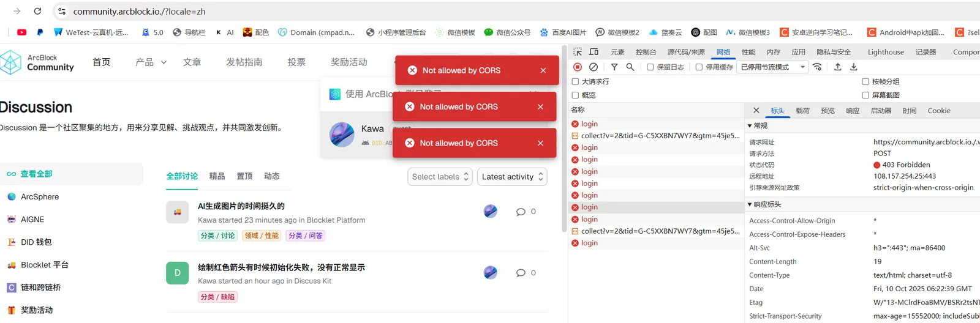Click the Kawa user avatar in login panel
The width and height of the screenshot is (980, 323).
(342, 135)
